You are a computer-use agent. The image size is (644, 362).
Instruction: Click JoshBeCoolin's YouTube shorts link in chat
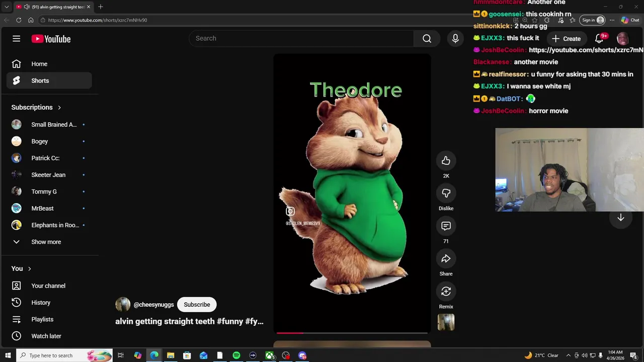point(586,50)
